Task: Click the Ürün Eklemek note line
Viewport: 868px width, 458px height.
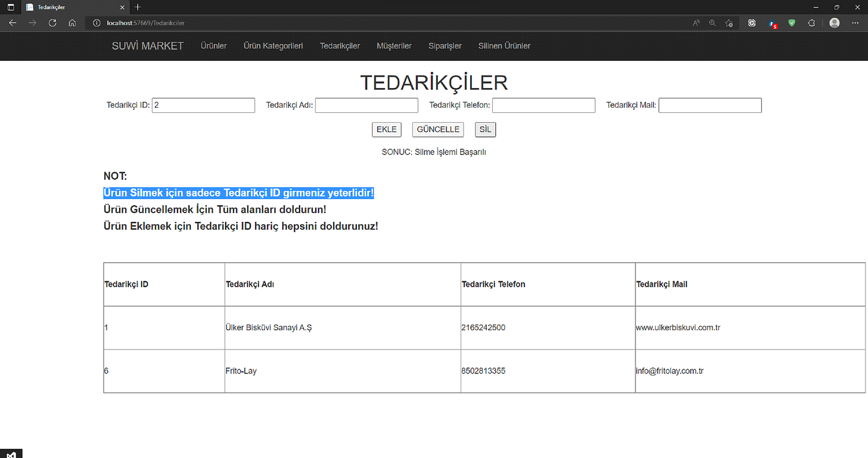Action: point(241,226)
